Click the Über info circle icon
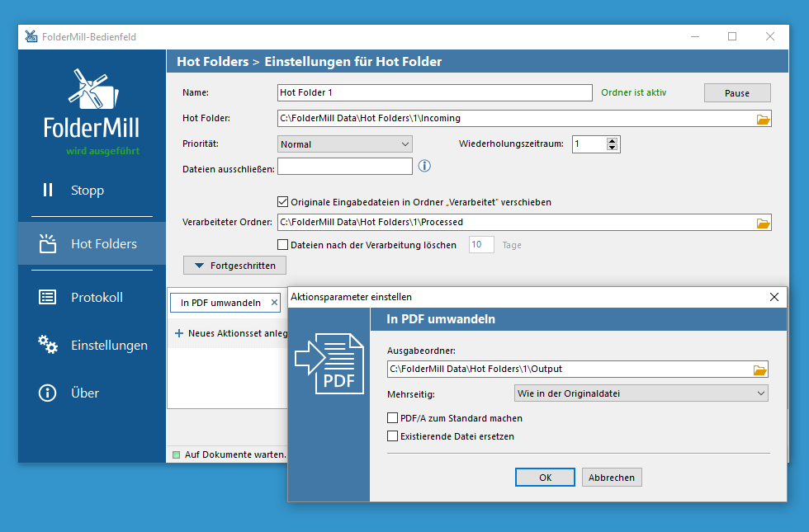Viewport: 809px width, 532px height. [x=48, y=393]
